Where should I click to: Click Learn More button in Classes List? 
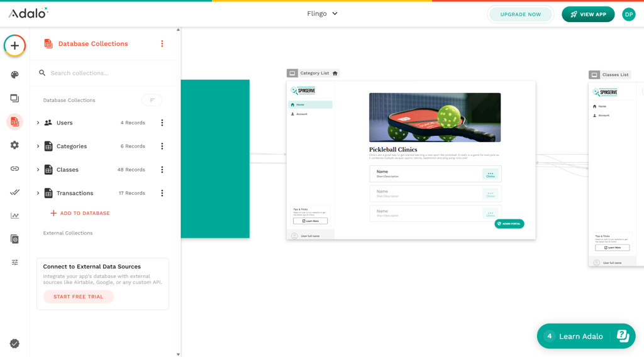point(612,248)
